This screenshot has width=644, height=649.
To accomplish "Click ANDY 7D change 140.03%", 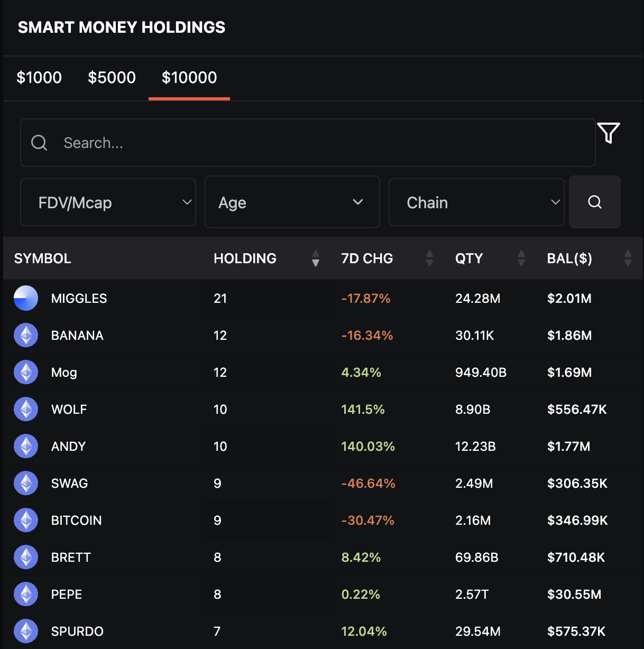I will click(368, 447).
